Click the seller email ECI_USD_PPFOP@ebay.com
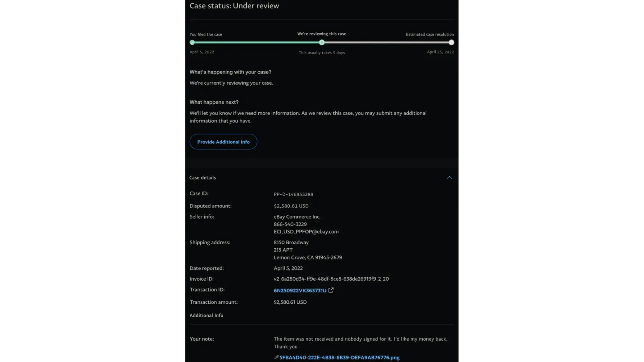The width and height of the screenshot is (644, 362). click(x=306, y=232)
